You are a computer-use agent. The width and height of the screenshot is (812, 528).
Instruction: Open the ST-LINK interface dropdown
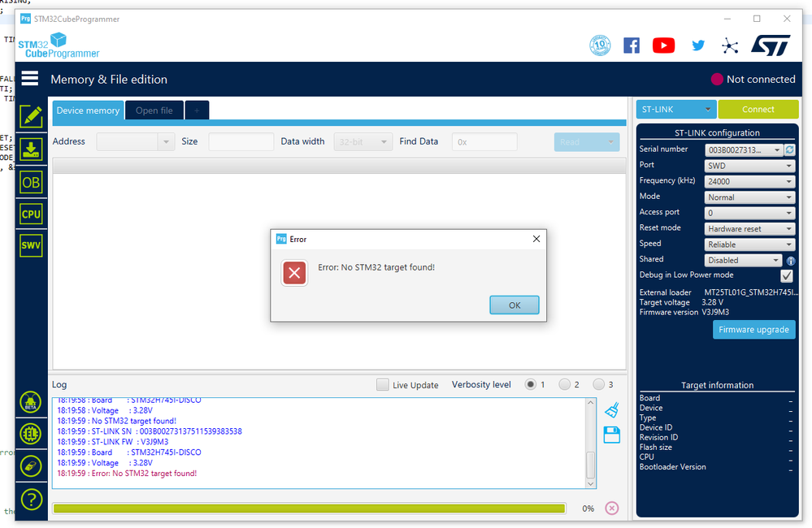pyautogui.click(x=675, y=109)
